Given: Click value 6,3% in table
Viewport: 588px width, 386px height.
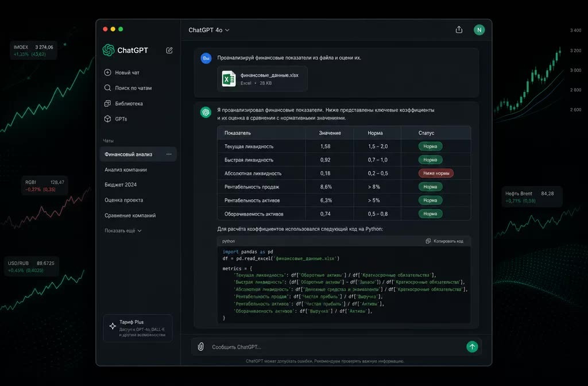Looking at the screenshot, I should pyautogui.click(x=326, y=200).
